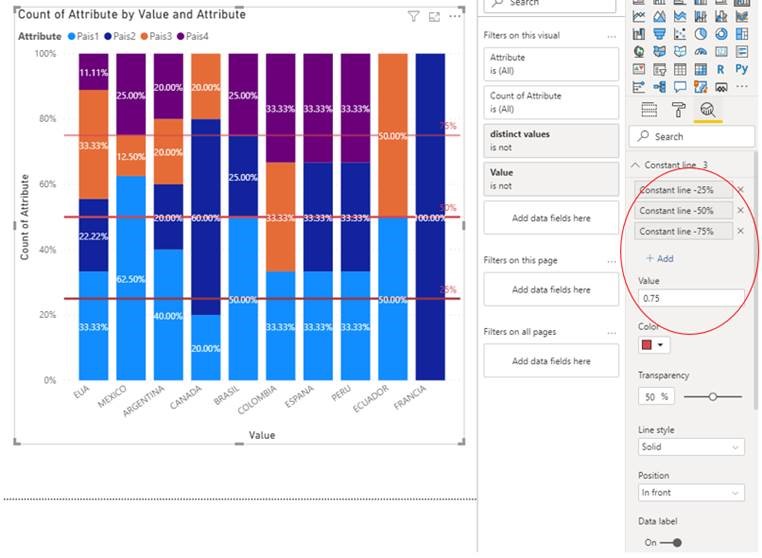Viewport: 762px width, 558px height.
Task: Select the Area chart visualization icon
Action: (x=659, y=17)
